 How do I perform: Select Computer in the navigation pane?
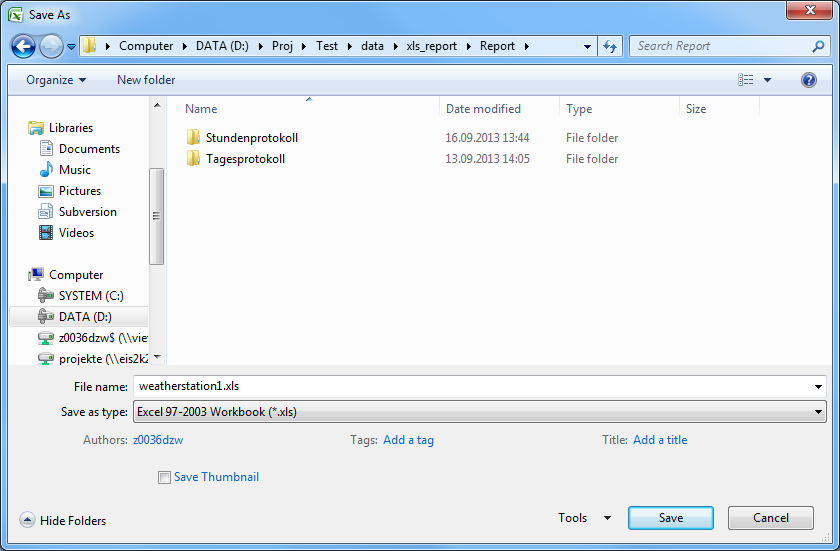click(x=76, y=274)
